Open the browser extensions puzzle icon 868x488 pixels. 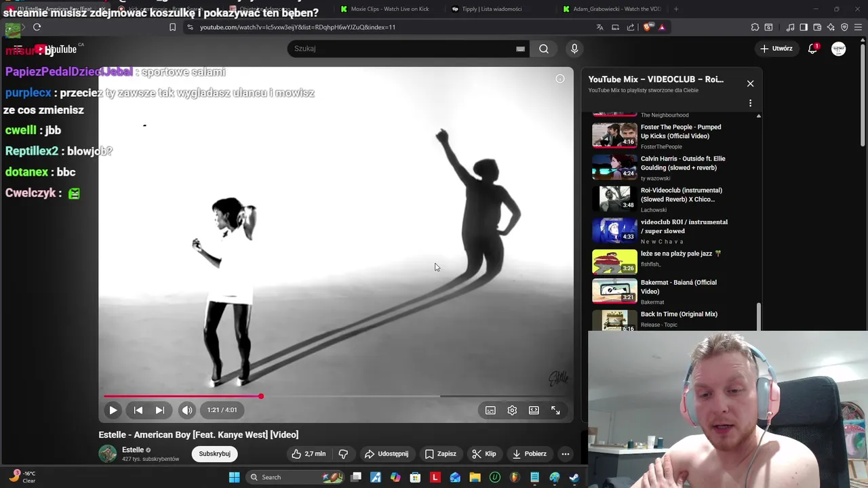tap(755, 27)
